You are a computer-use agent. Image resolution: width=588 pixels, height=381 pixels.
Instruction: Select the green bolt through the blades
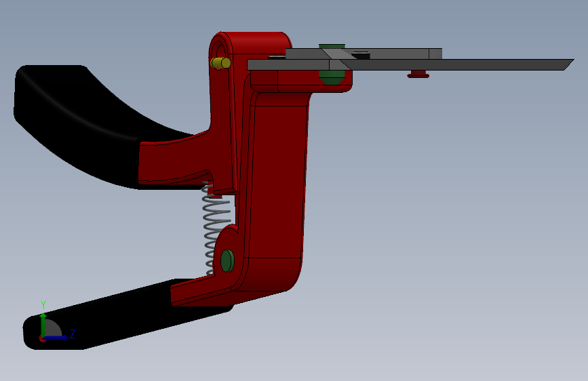[x=332, y=77]
